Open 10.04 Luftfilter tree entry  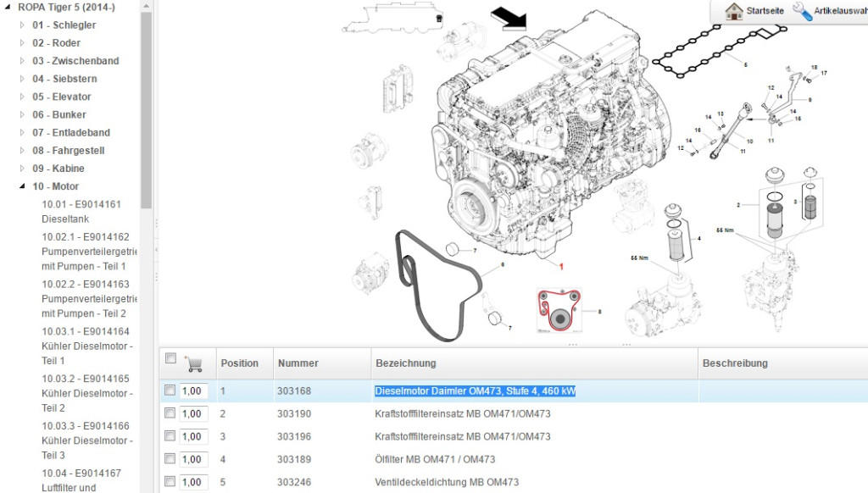(x=81, y=480)
